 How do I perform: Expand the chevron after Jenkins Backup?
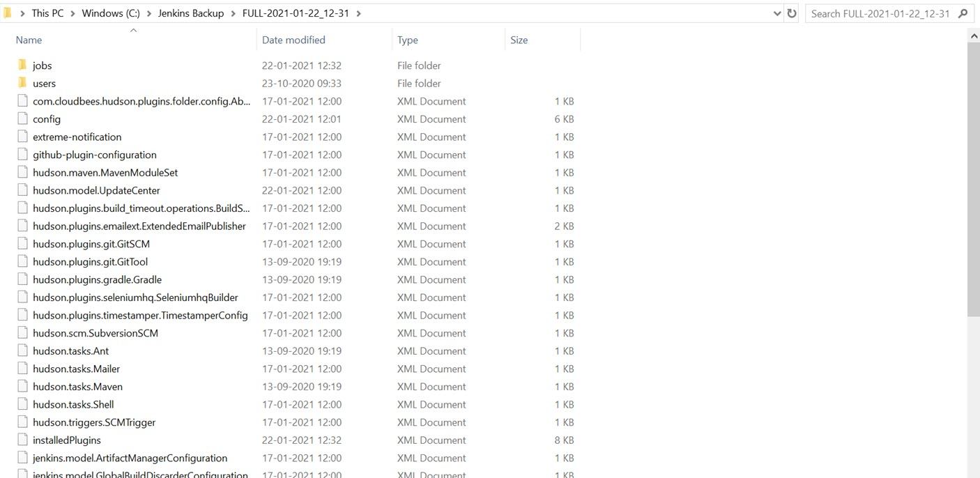(x=233, y=13)
